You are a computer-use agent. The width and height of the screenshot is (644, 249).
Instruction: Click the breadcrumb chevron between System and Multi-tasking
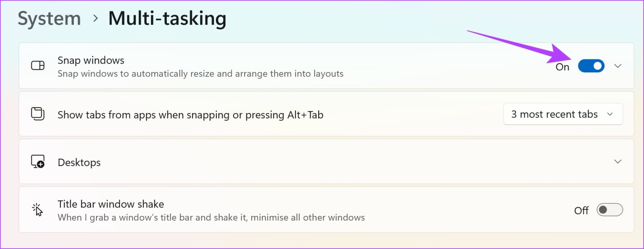(96, 18)
